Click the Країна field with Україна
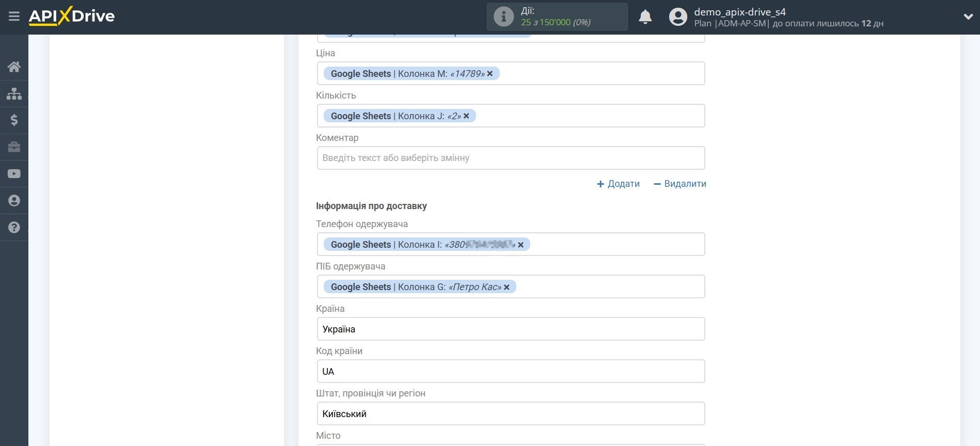This screenshot has height=446, width=980. coord(511,329)
